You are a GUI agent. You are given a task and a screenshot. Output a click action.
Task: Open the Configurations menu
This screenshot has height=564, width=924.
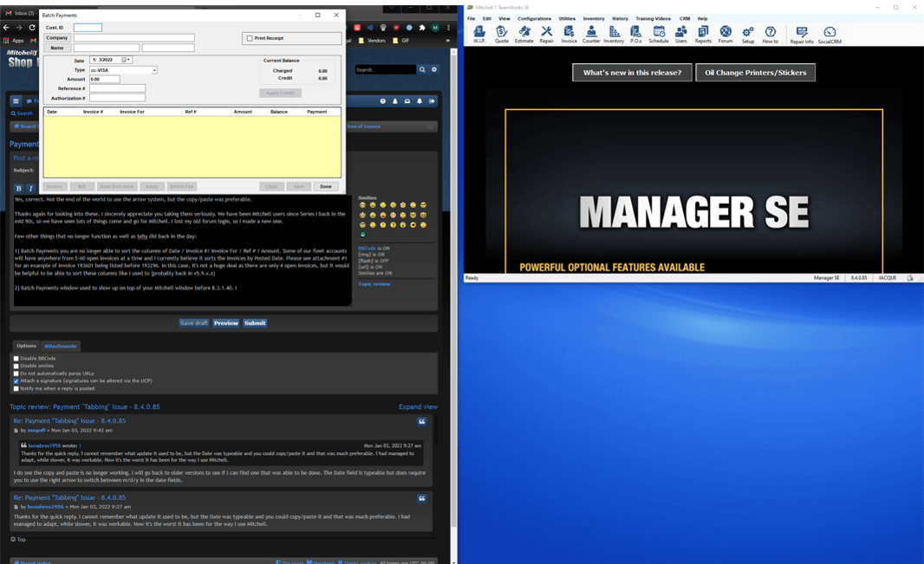(x=535, y=19)
